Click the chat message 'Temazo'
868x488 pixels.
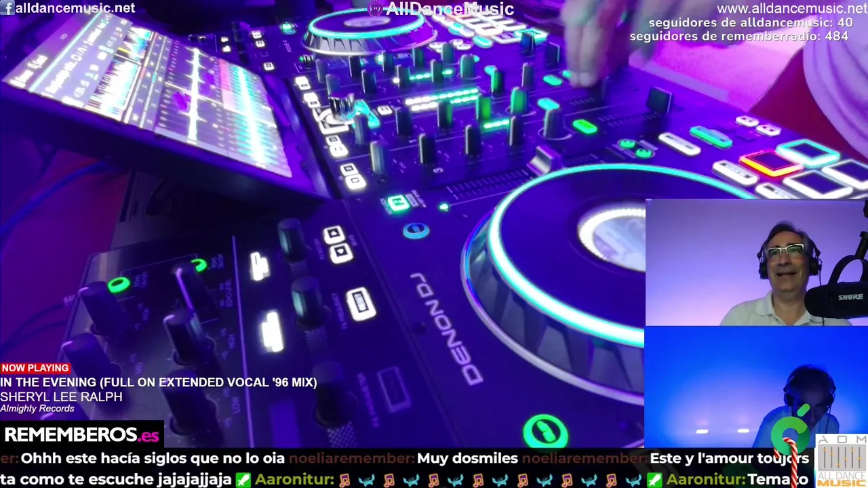coord(778,479)
